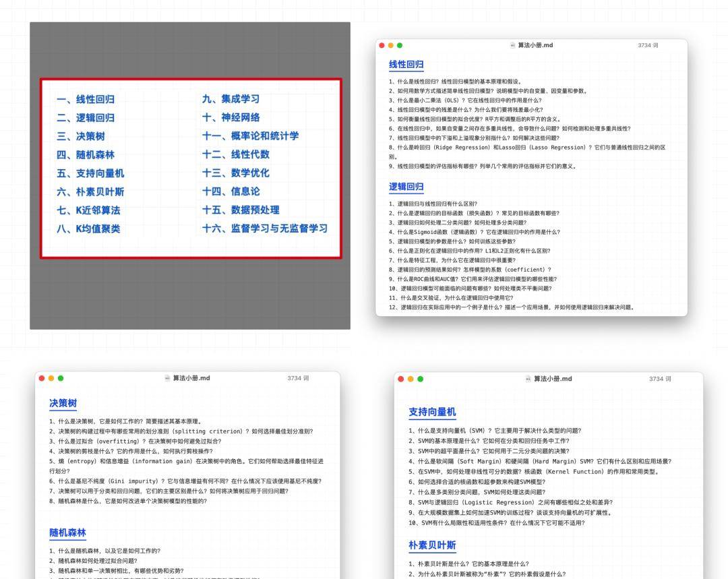Close the window showing the 线性回归 heading
This screenshot has height=579, width=728.
pyautogui.click(x=382, y=45)
